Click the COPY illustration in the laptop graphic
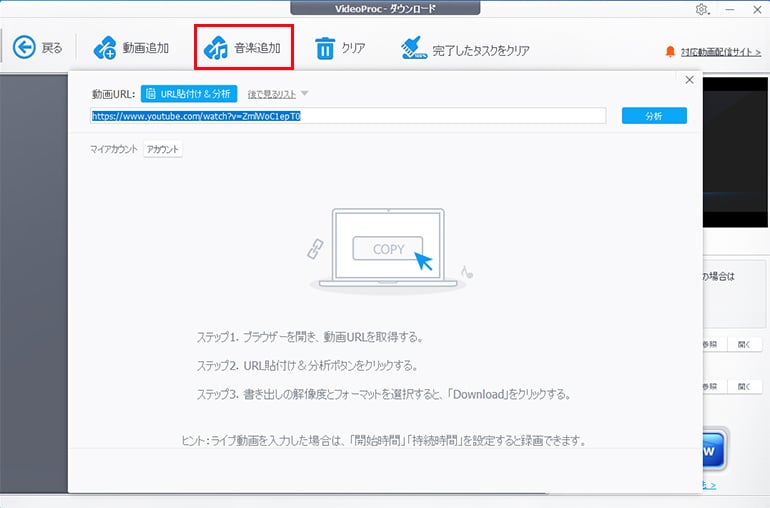770x508 pixels. point(388,249)
